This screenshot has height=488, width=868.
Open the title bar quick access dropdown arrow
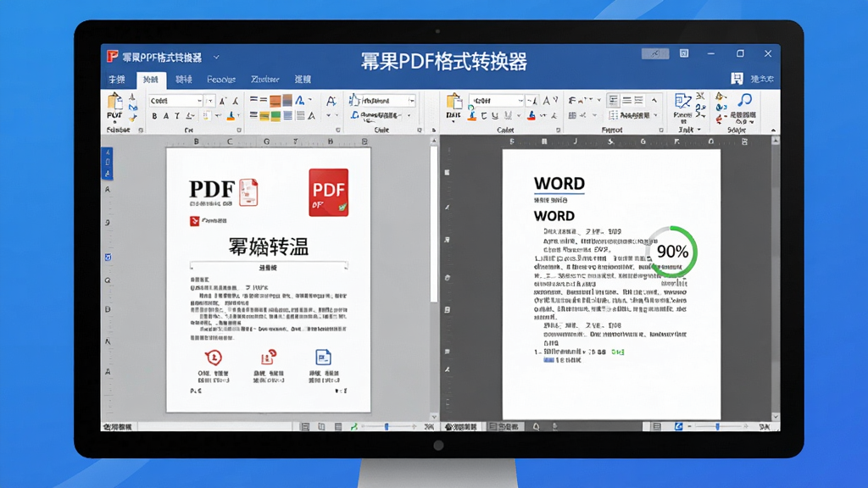[216, 57]
